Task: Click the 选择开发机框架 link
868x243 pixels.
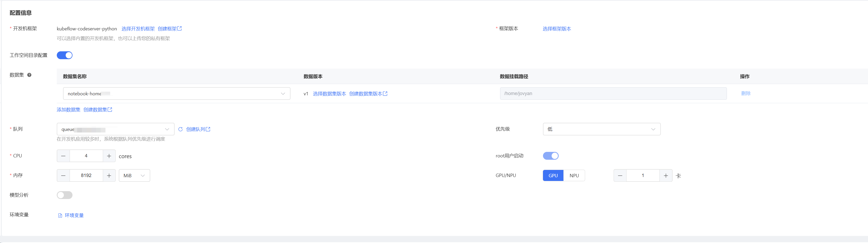Action: coord(138,29)
